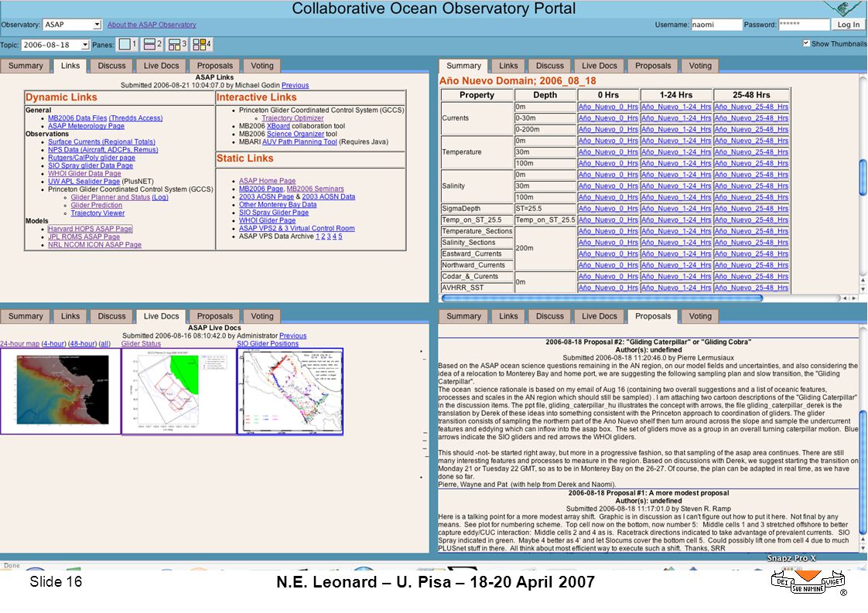Viewport: 868px width, 613px height.
Task: Toggle the Show Thumbnails checkbox
Action: [806, 43]
